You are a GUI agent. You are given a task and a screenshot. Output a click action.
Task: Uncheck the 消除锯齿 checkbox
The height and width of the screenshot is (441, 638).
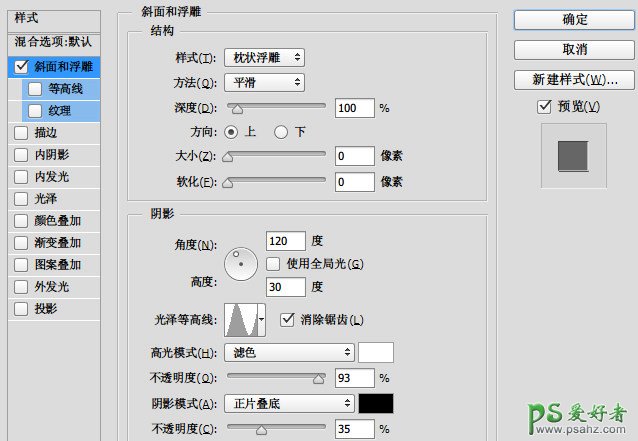[288, 320]
